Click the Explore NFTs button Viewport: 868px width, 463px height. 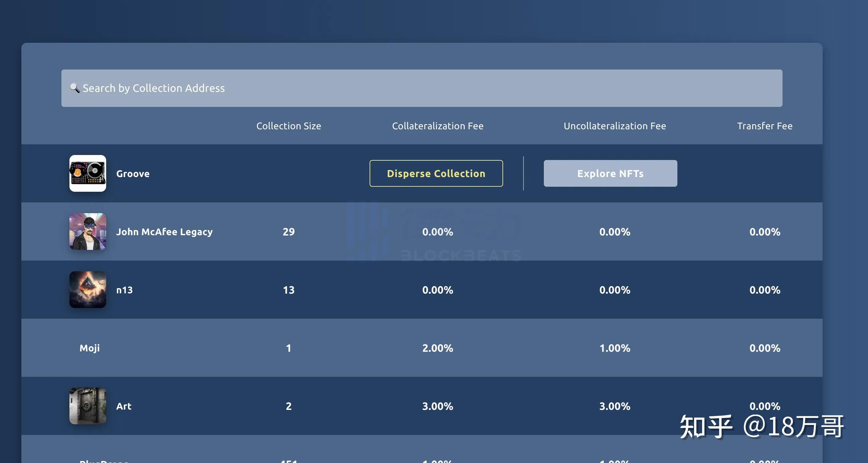(x=610, y=173)
